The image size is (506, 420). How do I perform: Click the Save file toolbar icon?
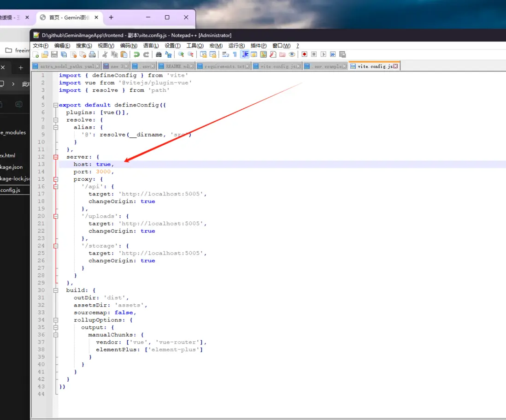[x=54, y=54]
